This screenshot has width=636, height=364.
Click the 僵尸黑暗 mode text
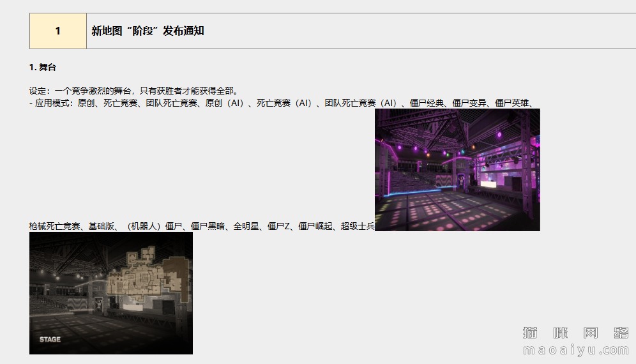point(208,226)
